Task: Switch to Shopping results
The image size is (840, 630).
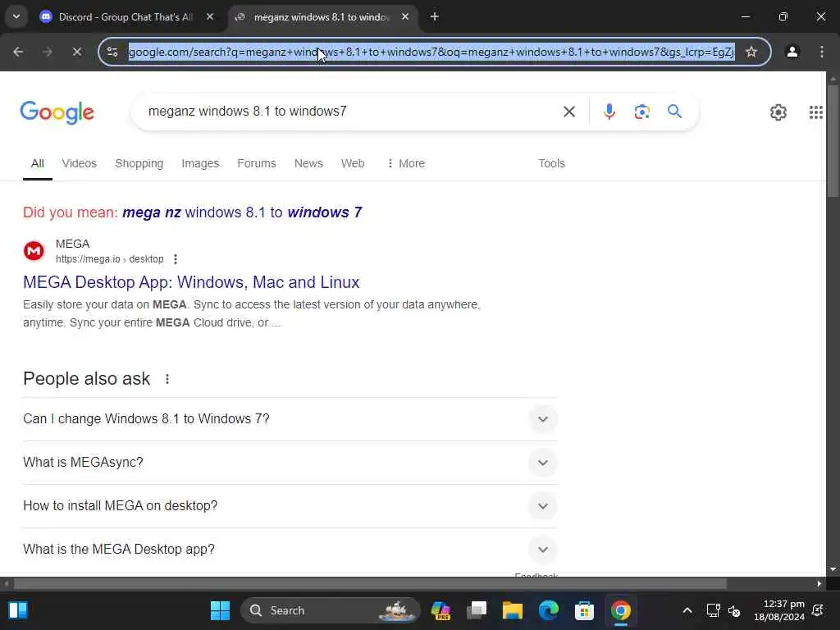Action: [x=139, y=163]
